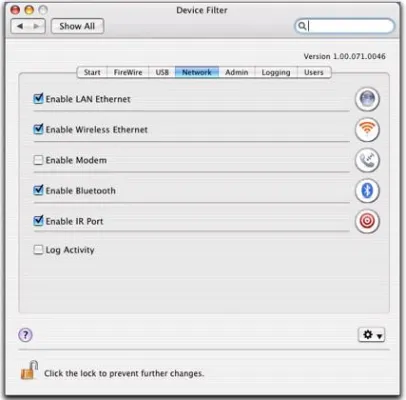The width and height of the screenshot is (406, 400).
Task: Click 'Click the lock to prevent further changes' text
Action: (124, 373)
